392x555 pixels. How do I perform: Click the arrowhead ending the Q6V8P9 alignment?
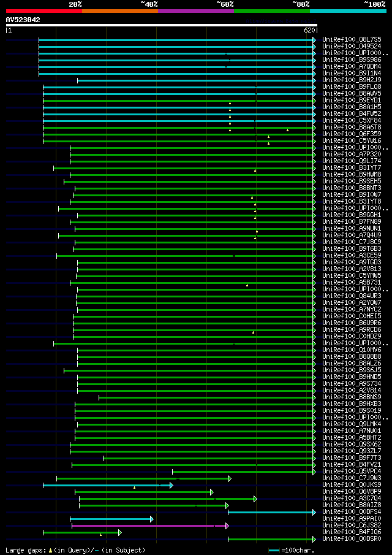click(x=212, y=492)
